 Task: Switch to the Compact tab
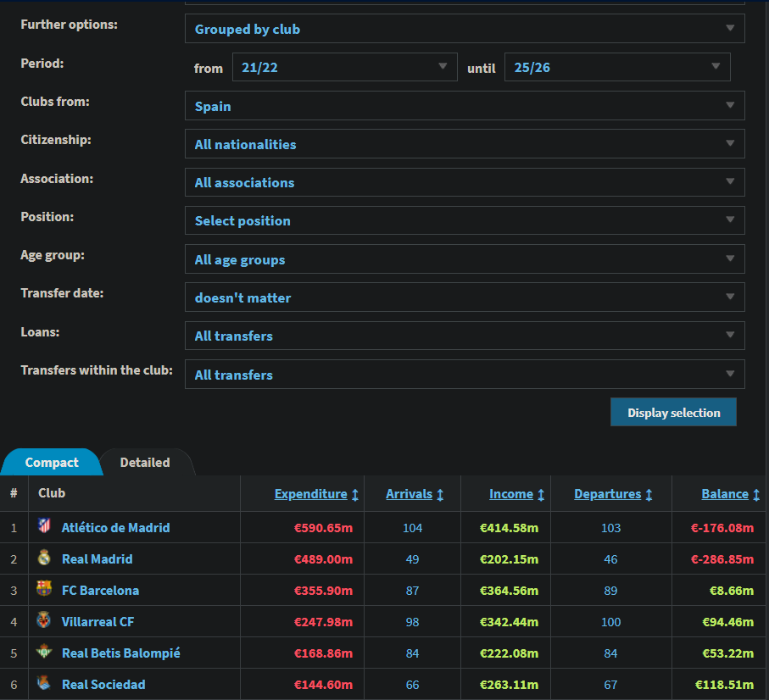coord(52,462)
